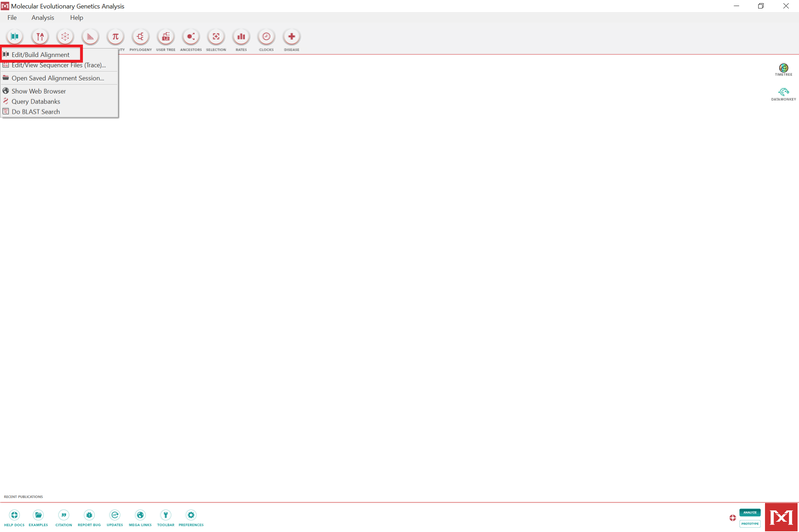Open the Selection toolbar icon

pos(216,37)
